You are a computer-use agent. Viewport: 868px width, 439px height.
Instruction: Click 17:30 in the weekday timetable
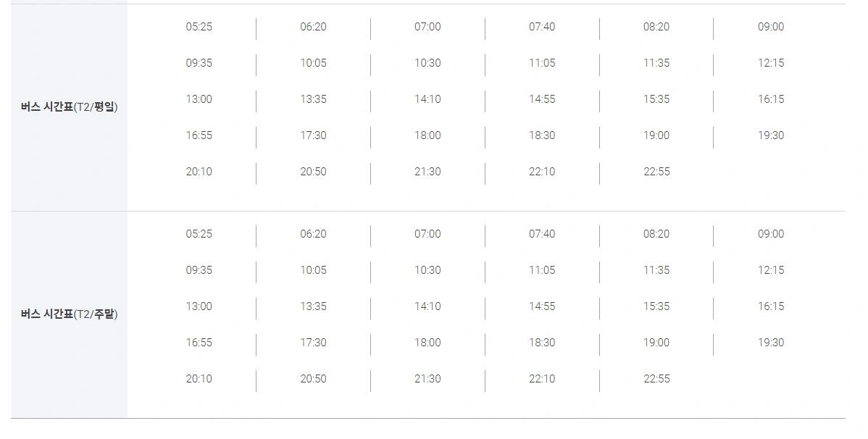[313, 135]
